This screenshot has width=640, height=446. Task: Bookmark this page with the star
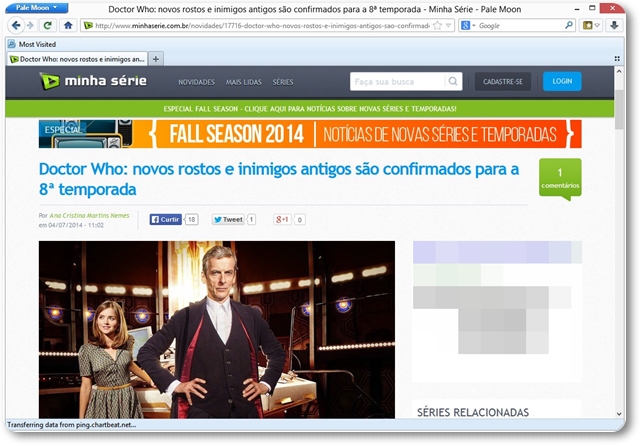tap(437, 26)
